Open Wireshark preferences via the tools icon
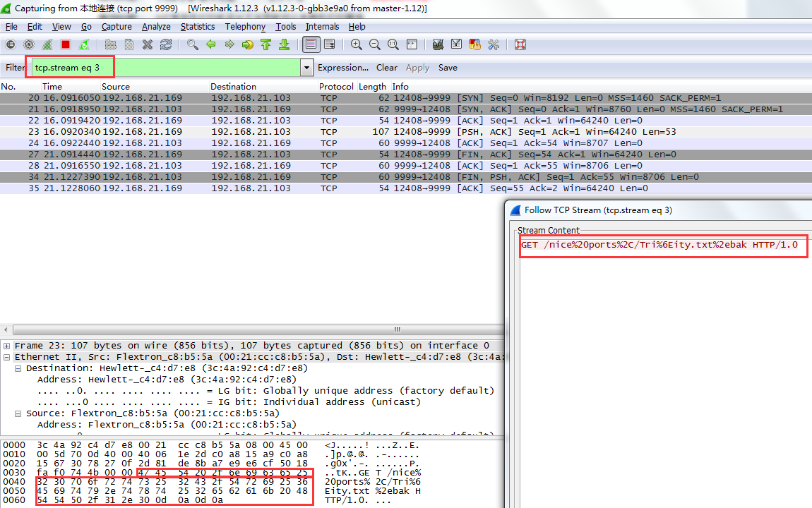Viewport: 812px width, 508px height. (494, 45)
